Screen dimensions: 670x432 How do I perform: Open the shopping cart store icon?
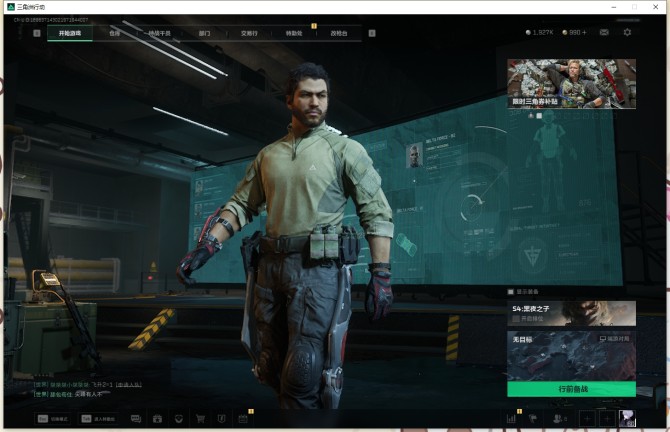coord(200,419)
